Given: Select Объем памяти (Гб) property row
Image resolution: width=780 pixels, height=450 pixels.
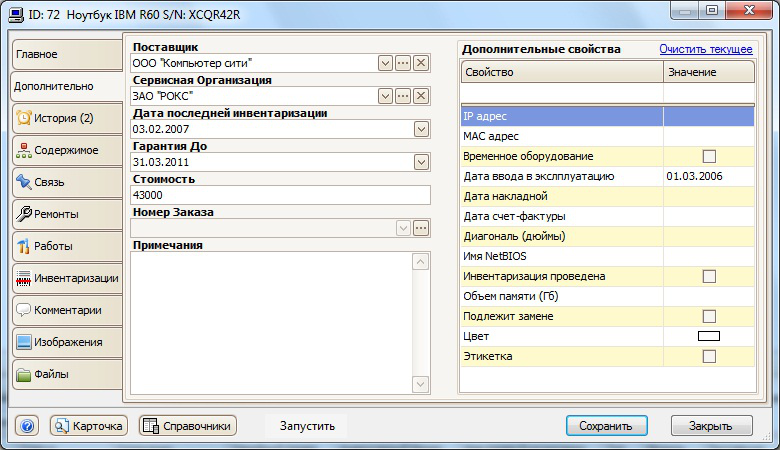Looking at the screenshot, I should 607,296.
